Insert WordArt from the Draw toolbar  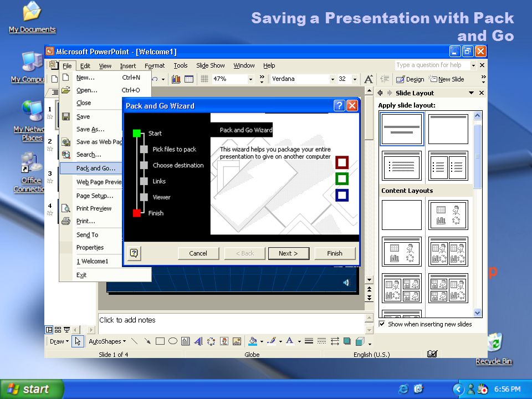pyautogui.click(x=198, y=341)
